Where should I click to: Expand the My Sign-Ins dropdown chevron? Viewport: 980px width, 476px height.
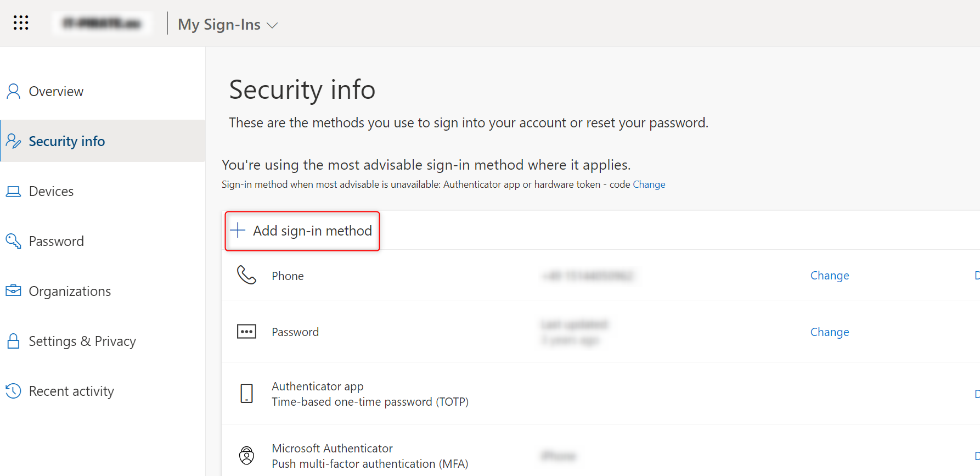pyautogui.click(x=272, y=25)
